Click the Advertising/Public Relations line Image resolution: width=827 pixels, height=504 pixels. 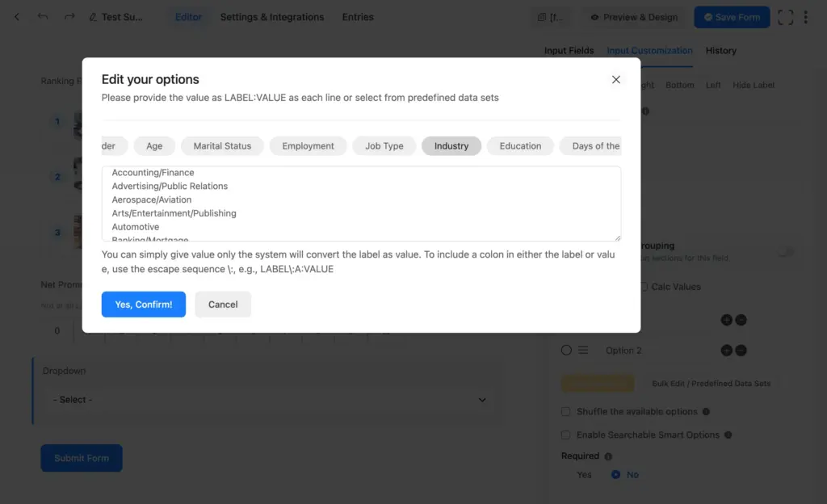(170, 186)
